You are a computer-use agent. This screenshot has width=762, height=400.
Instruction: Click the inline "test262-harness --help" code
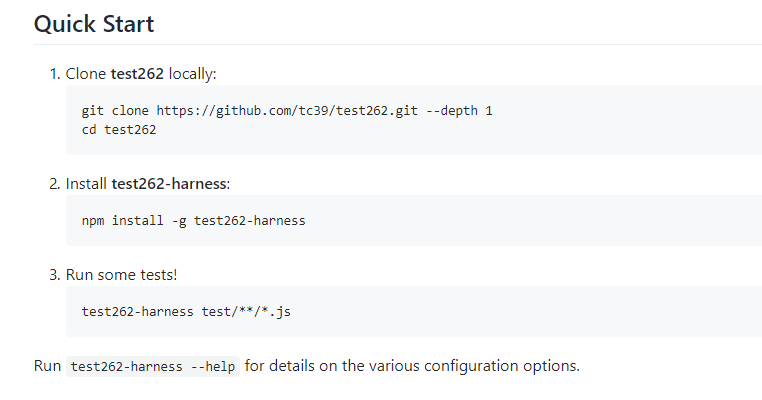[153, 366]
